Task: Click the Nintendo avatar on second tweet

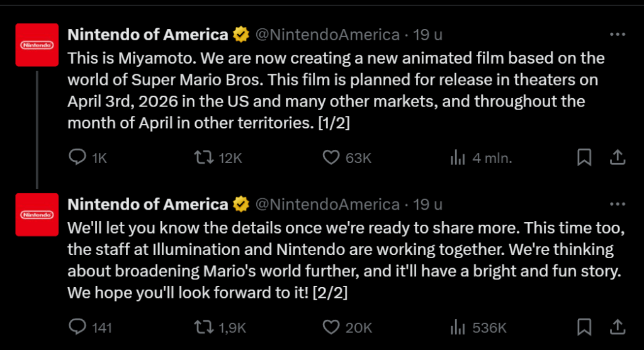Action: pyautogui.click(x=37, y=215)
